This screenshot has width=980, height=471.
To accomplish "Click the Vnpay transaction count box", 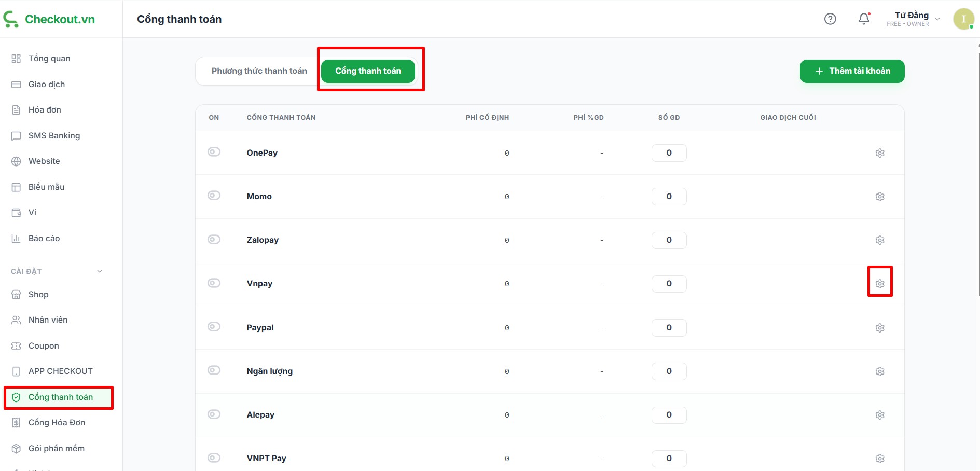I will (669, 284).
